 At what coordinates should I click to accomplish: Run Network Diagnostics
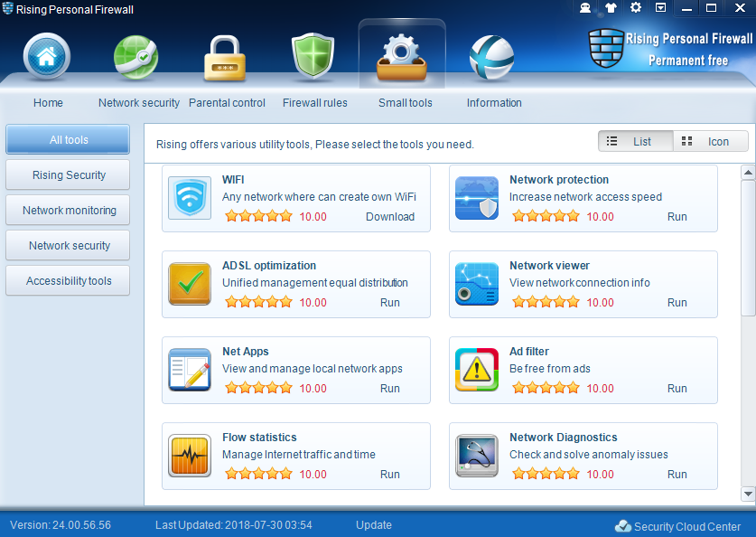677,475
